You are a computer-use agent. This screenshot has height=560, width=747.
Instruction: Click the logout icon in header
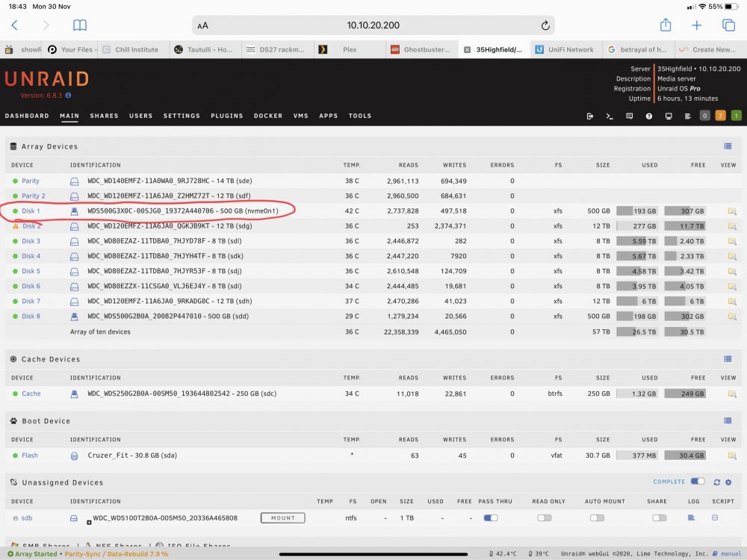point(590,116)
